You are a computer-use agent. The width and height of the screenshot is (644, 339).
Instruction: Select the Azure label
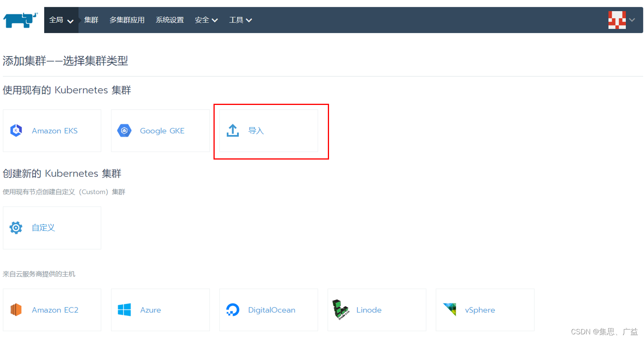coord(151,310)
